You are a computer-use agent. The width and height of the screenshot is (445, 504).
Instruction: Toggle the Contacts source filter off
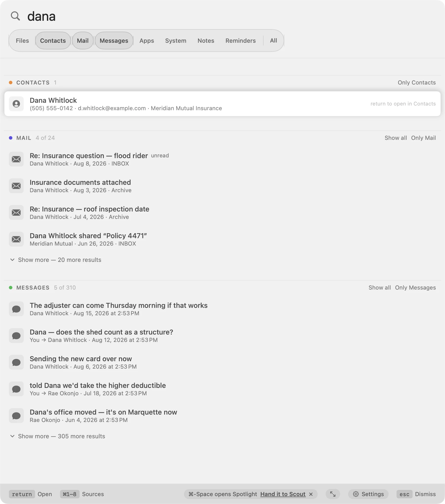pos(53,41)
